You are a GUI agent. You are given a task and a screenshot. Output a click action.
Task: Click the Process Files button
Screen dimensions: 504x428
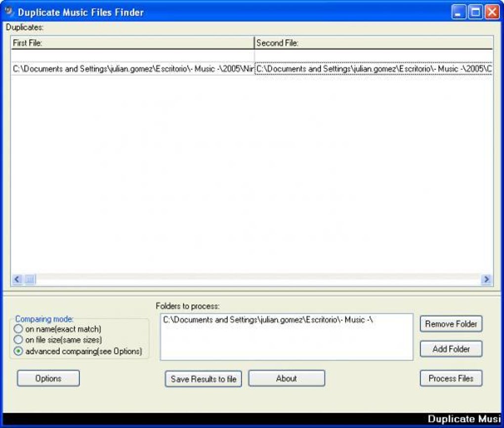pos(451,379)
